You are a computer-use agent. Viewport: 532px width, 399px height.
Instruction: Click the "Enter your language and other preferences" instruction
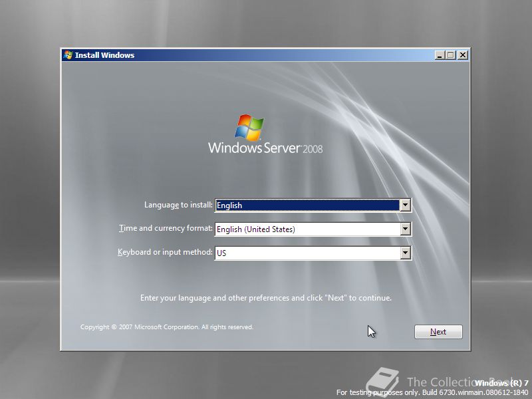(266, 298)
